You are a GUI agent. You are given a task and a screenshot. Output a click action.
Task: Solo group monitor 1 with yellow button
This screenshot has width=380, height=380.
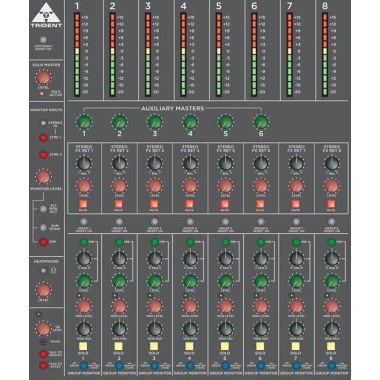coord(83,346)
